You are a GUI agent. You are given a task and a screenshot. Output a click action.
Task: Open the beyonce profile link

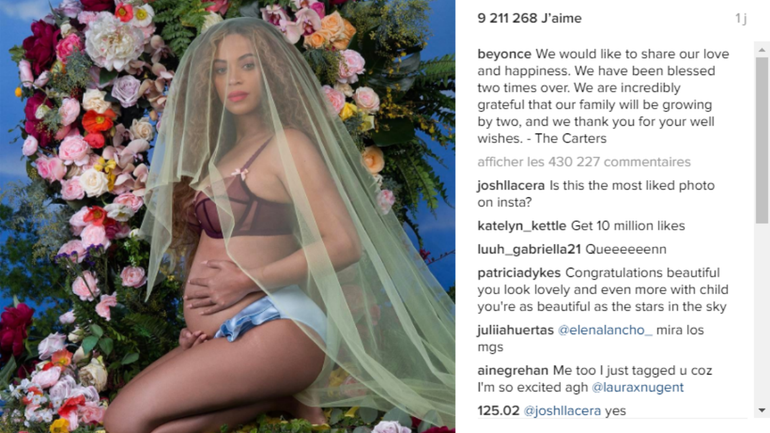pyautogui.click(x=504, y=54)
